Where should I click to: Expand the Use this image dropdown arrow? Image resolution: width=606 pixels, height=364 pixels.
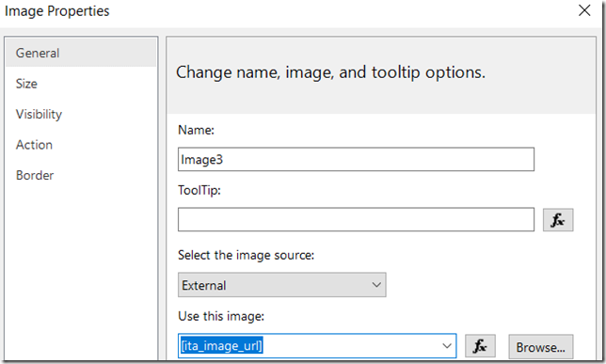coord(447,346)
